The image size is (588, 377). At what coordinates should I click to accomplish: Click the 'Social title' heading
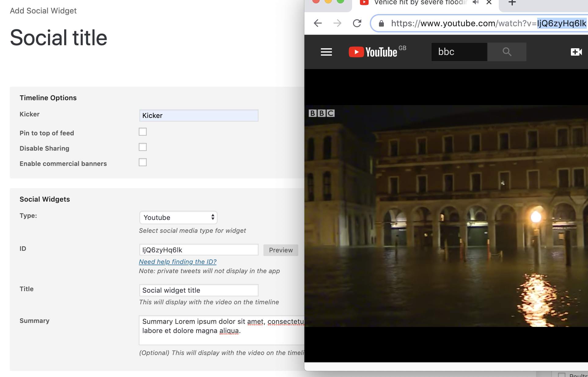pyautogui.click(x=58, y=38)
